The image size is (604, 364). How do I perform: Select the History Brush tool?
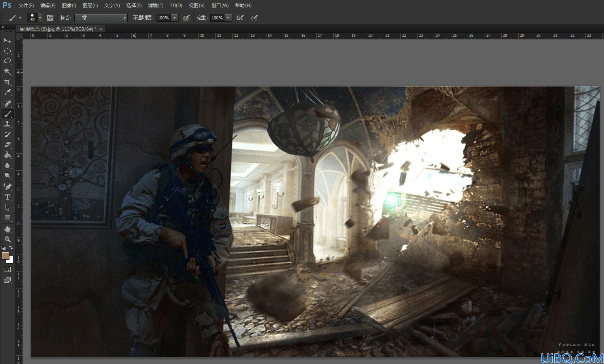pos(8,134)
